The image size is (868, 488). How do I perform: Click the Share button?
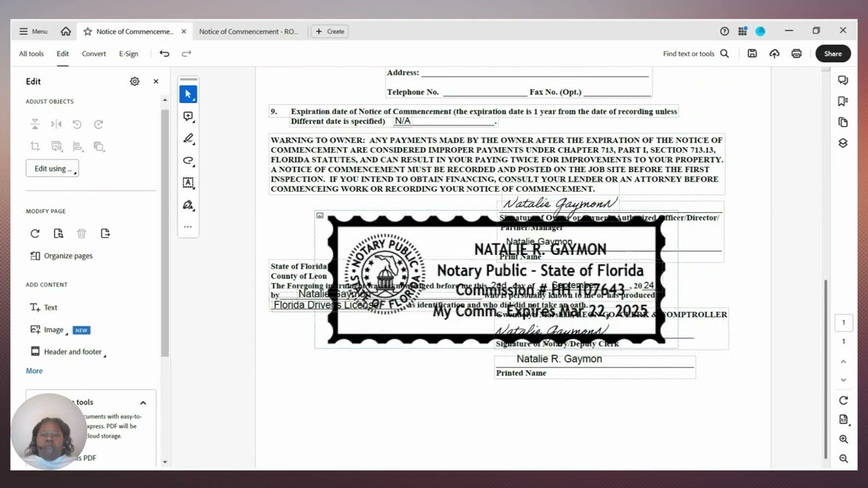833,54
